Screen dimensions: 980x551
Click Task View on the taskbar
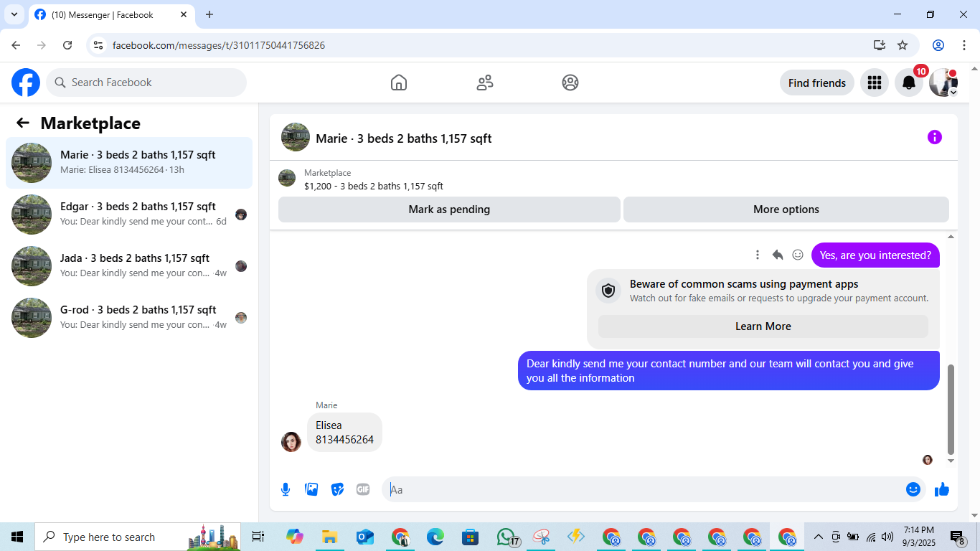click(x=258, y=537)
